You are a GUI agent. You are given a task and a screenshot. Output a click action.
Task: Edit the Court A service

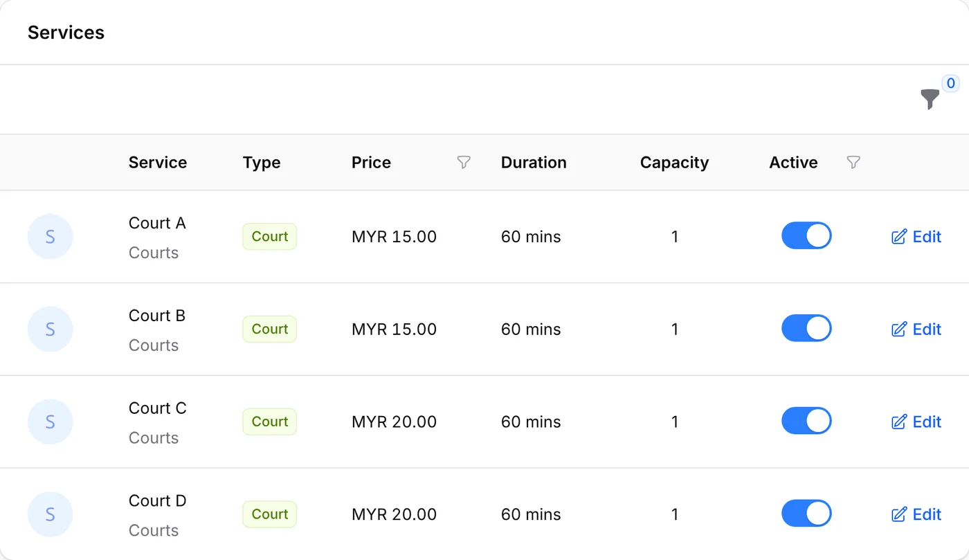click(916, 237)
